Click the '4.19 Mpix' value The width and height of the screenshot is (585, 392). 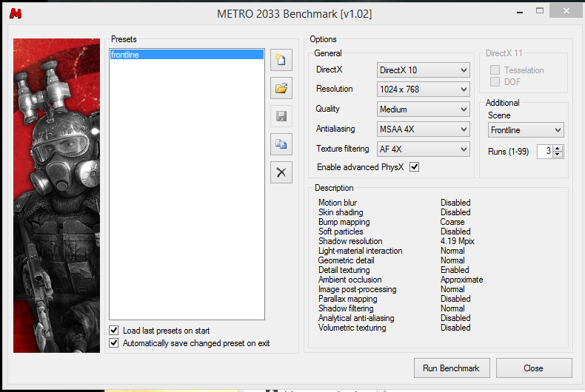457,241
